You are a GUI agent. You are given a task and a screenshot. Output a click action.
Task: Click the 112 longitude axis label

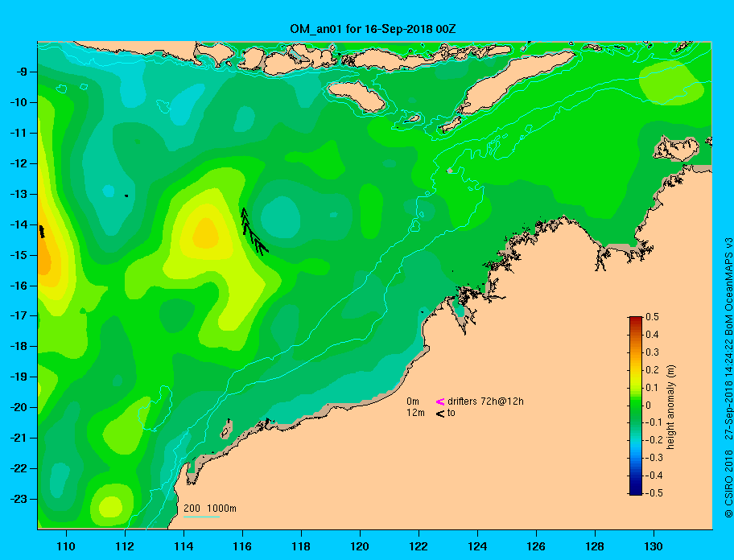coord(125,546)
